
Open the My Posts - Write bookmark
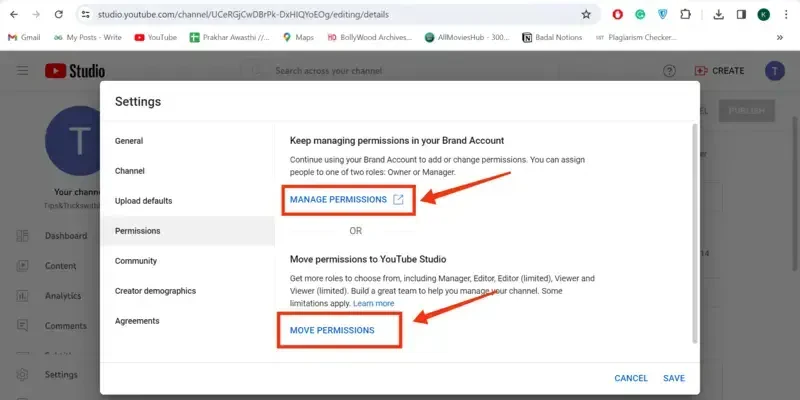click(88, 37)
